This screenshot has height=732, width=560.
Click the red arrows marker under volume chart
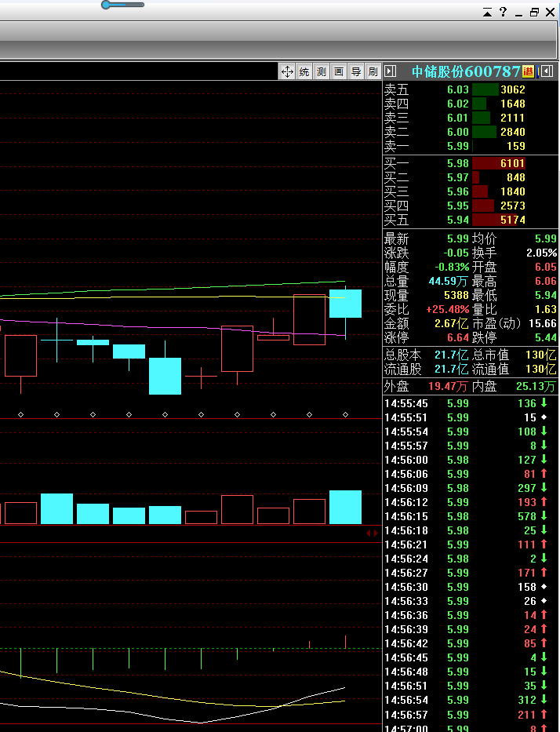pos(373,534)
